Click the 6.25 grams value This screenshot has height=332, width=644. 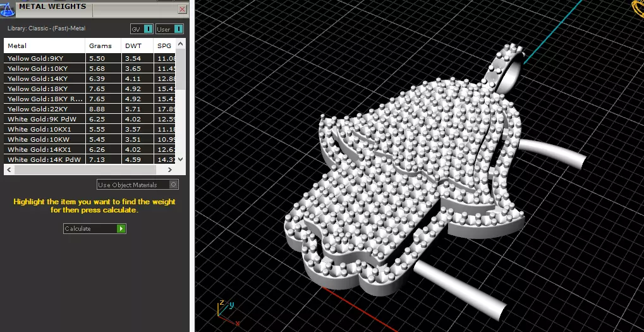click(x=97, y=119)
